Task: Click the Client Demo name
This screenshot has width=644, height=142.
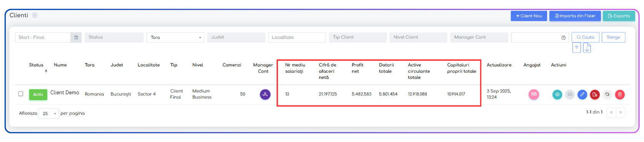Action: 65,93
